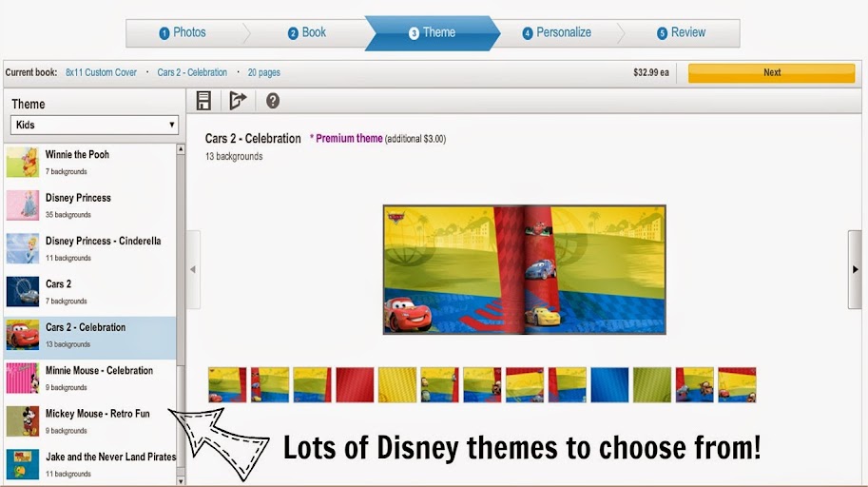868x487 pixels.
Task: Click the $32.99 ea price text
Action: click(651, 72)
